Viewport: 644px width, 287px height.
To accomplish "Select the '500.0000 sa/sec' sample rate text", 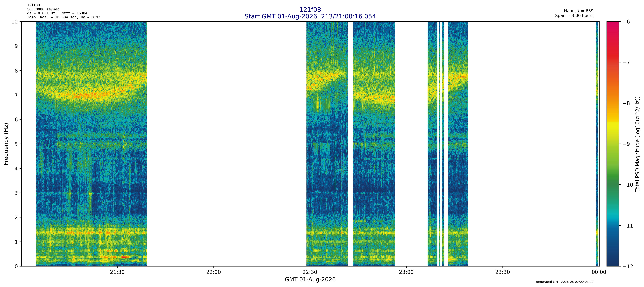I will pos(43,9).
